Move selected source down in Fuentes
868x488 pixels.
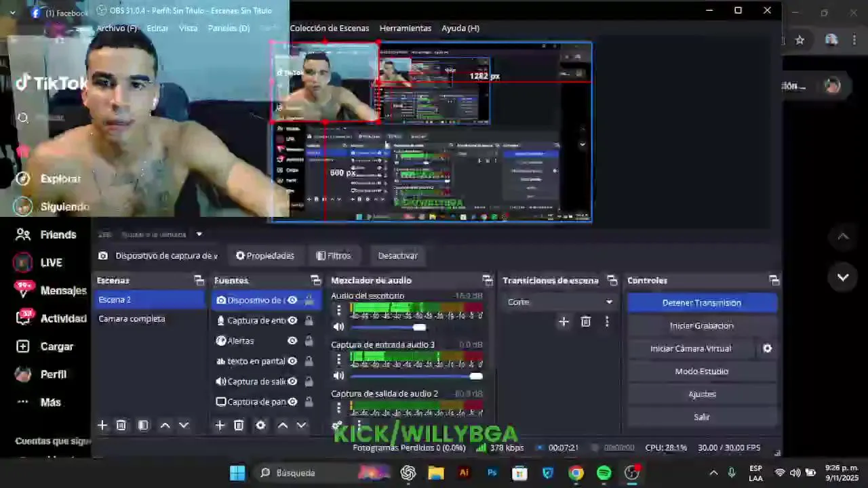coord(302,425)
